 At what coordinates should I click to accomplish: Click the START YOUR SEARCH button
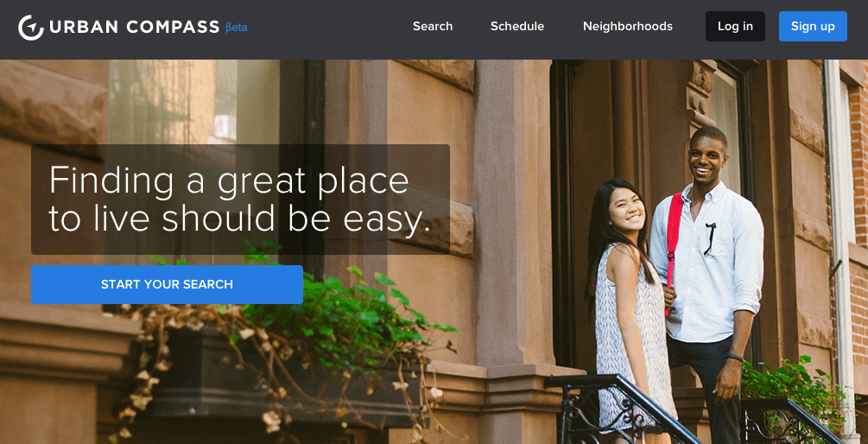click(167, 284)
